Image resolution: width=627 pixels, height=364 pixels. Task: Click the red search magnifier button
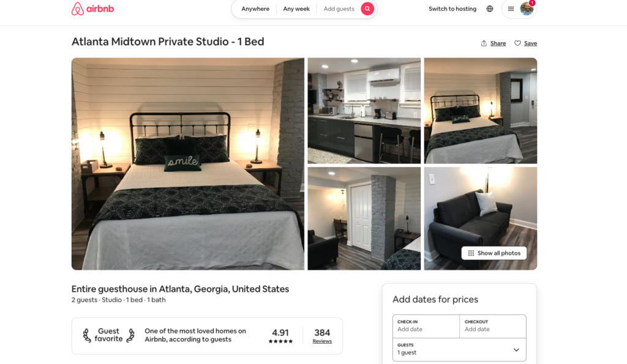pyautogui.click(x=367, y=9)
